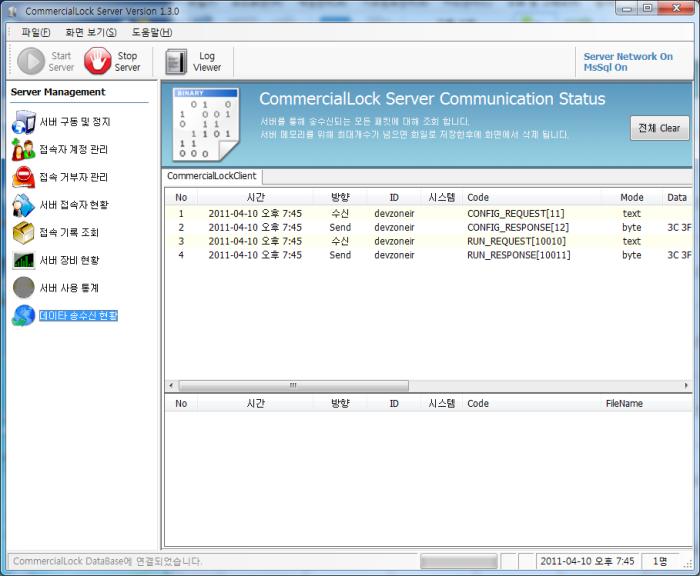Click status bar database connection message

[108, 561]
